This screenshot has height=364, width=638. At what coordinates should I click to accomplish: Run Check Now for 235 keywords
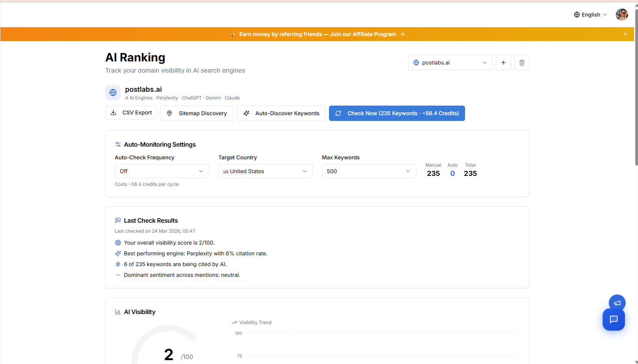[x=397, y=113]
